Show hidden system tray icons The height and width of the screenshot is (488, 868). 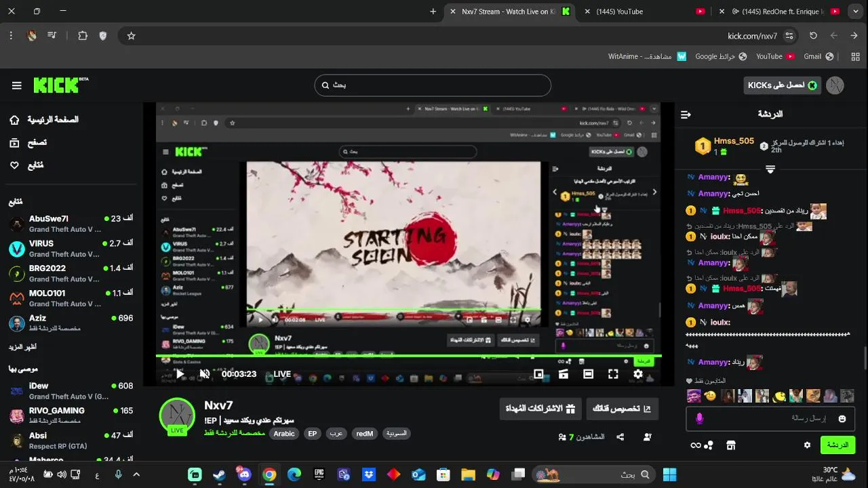(136, 474)
